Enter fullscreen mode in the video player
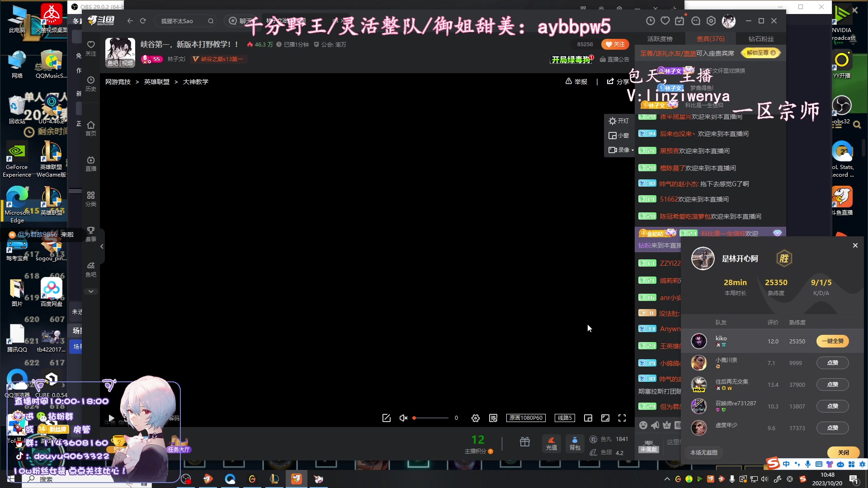 pyautogui.click(x=623, y=418)
